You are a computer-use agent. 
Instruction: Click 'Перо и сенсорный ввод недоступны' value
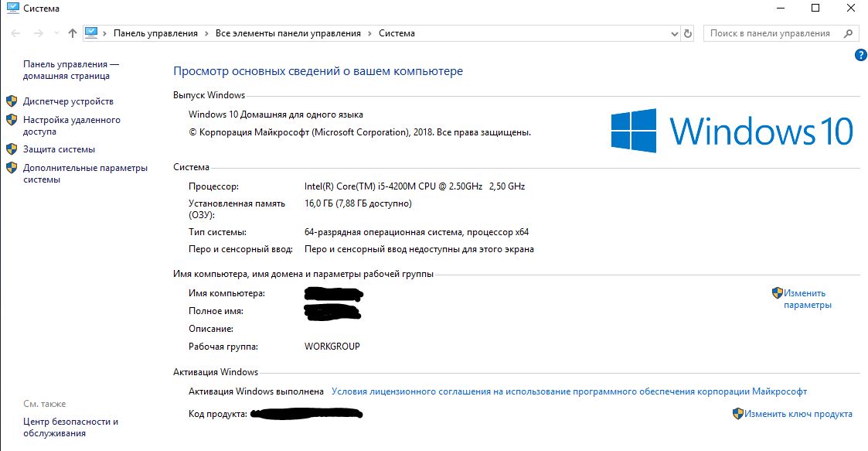(x=419, y=249)
